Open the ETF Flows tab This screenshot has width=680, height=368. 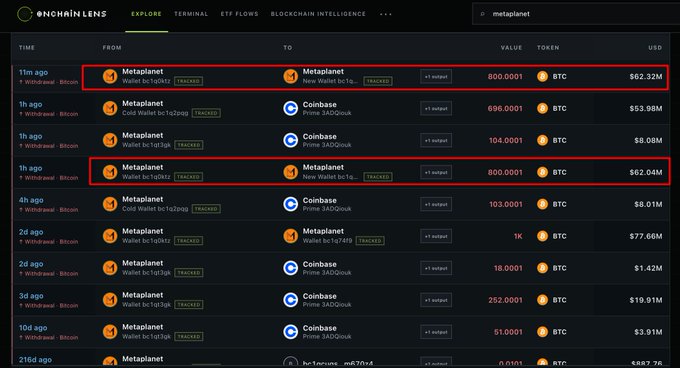coord(239,14)
